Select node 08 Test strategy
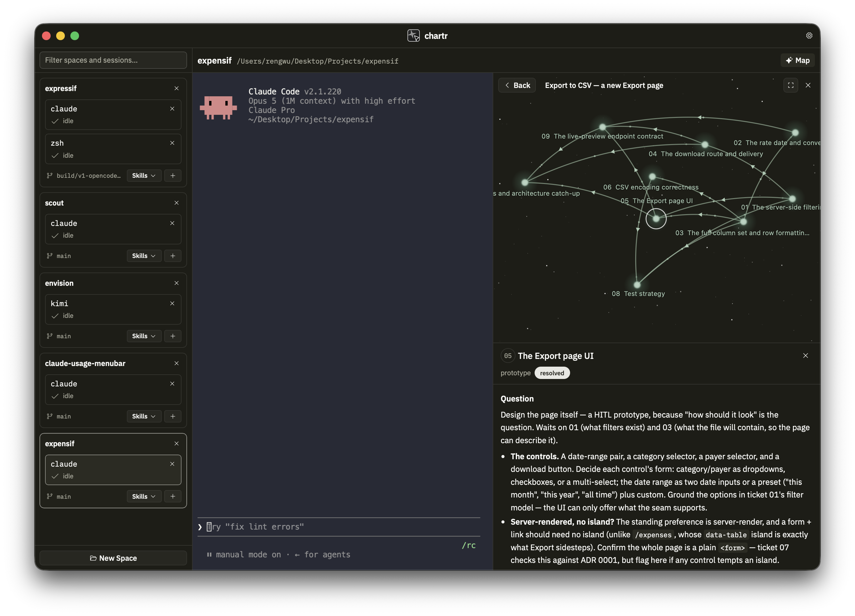Viewport: 855px width, 616px height. 637,285
